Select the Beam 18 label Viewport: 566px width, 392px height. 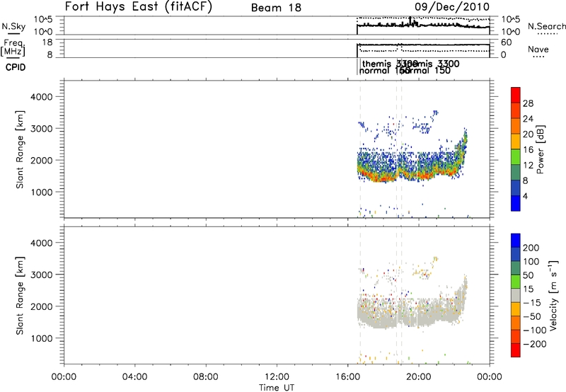point(276,8)
